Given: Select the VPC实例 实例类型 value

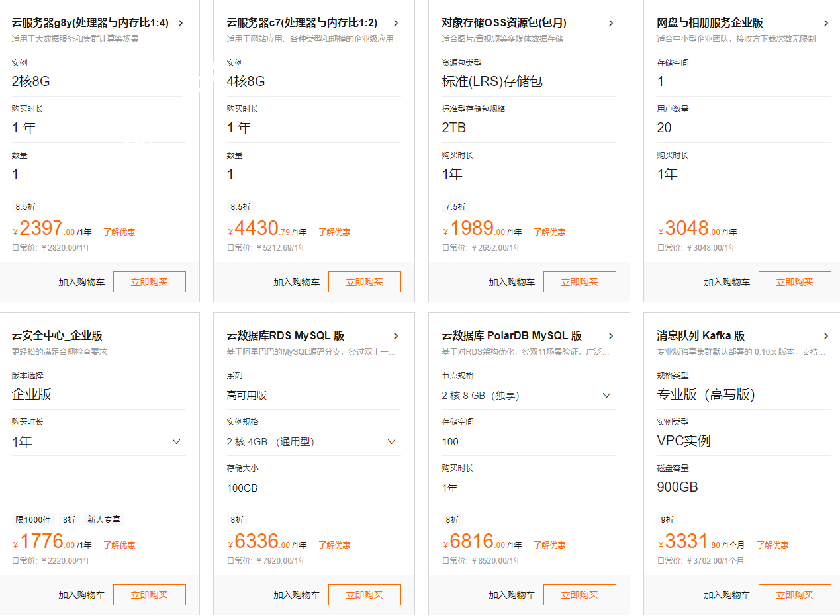Looking at the screenshot, I should (x=684, y=441).
